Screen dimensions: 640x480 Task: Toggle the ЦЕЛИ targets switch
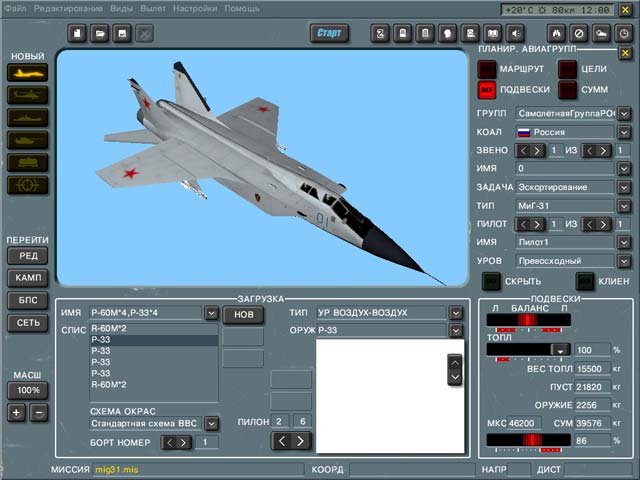click(567, 69)
